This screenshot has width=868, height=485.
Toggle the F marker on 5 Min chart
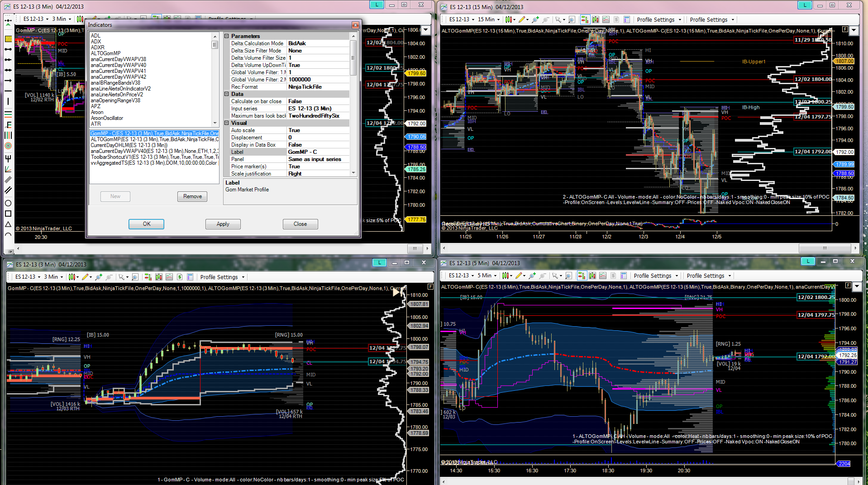click(848, 285)
